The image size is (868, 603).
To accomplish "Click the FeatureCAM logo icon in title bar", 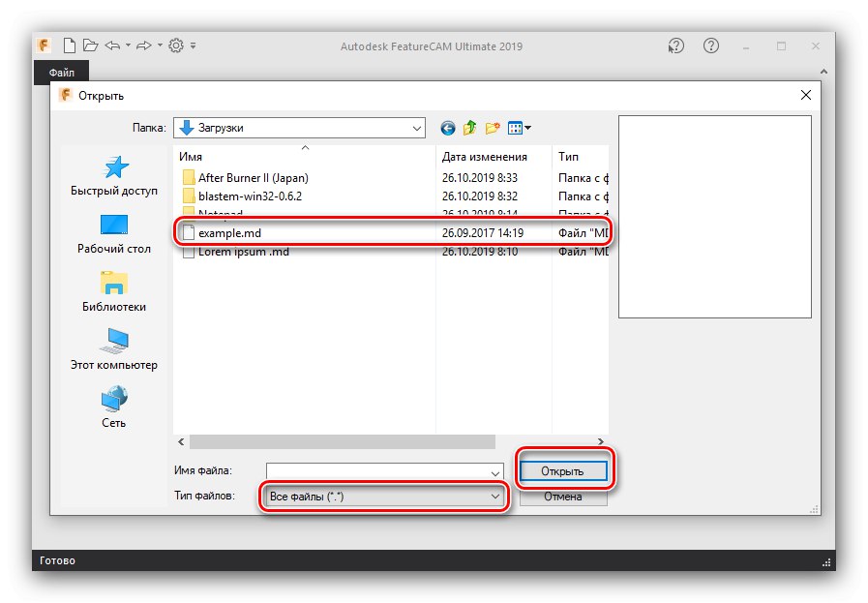I will pos(45,45).
